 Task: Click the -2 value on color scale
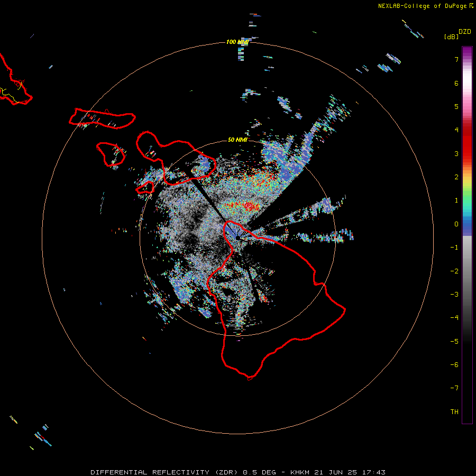click(x=454, y=271)
